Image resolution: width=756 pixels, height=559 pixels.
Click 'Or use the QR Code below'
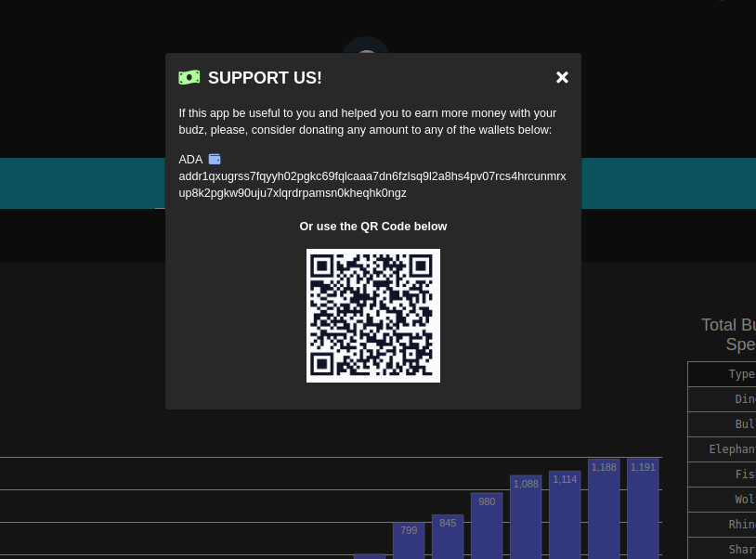coord(373,227)
